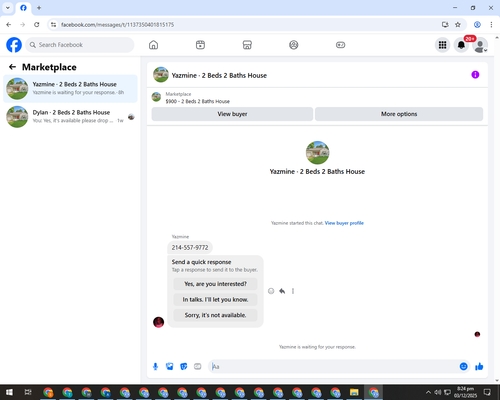The image size is (500, 400).
Task: Send quick reply "Sorry, it's not available."
Action: 215,315
